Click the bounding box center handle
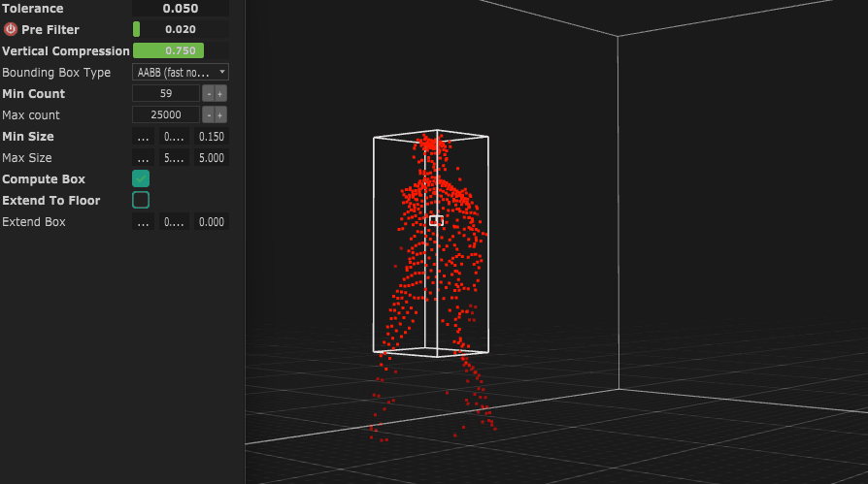Viewport: 868px width, 484px height. pos(436,221)
